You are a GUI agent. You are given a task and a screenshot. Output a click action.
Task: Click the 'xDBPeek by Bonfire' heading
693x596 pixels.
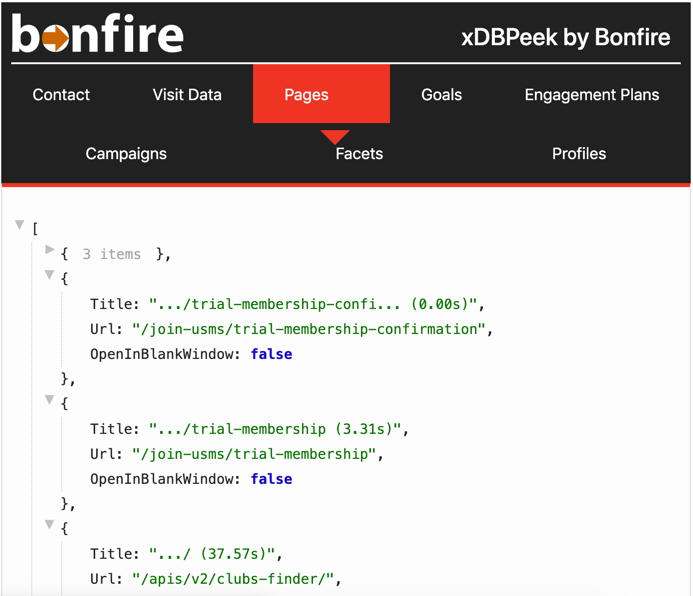(x=566, y=37)
